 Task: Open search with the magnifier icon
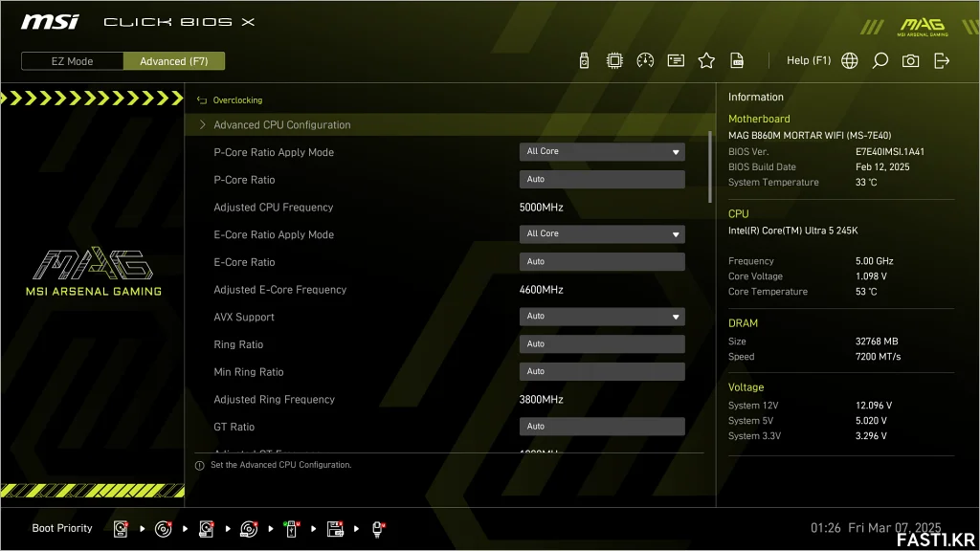pos(880,60)
